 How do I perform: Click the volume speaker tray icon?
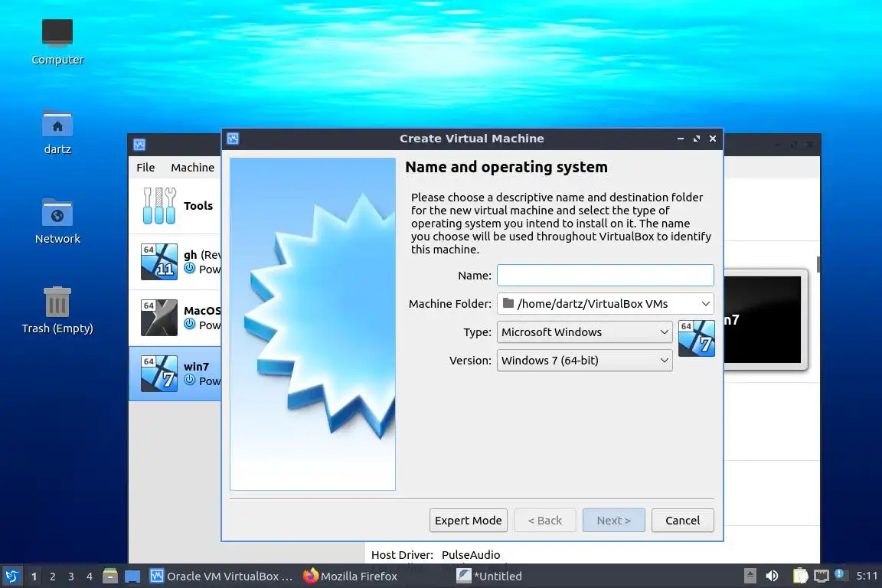(773, 577)
